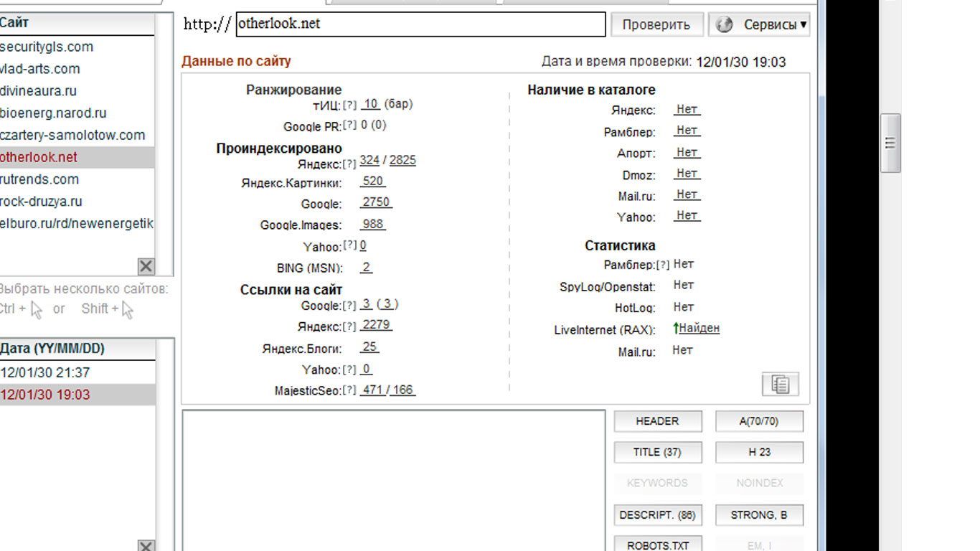Image resolution: width=980 pixels, height=551 pixels.
Task: Click the copy data icon button
Action: 780,384
